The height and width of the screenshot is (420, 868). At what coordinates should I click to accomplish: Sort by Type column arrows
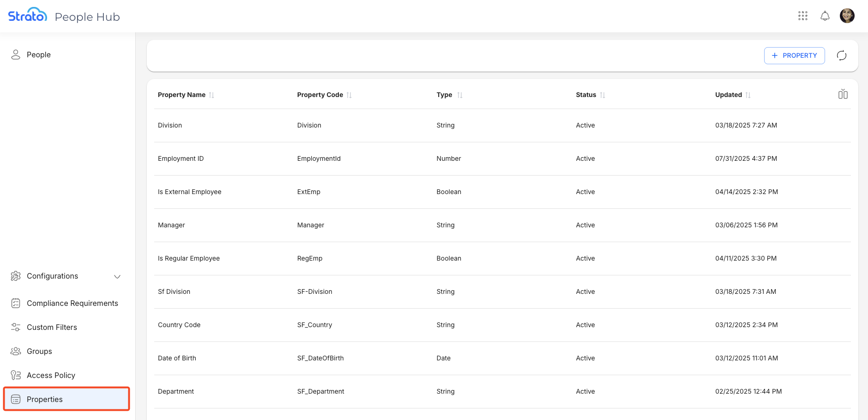pos(460,95)
